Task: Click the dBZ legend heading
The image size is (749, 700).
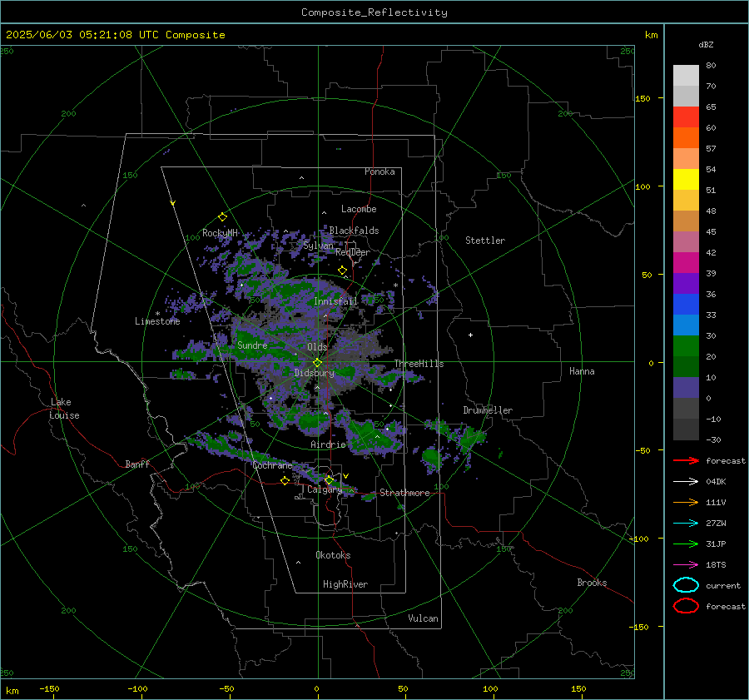Action: 706,45
